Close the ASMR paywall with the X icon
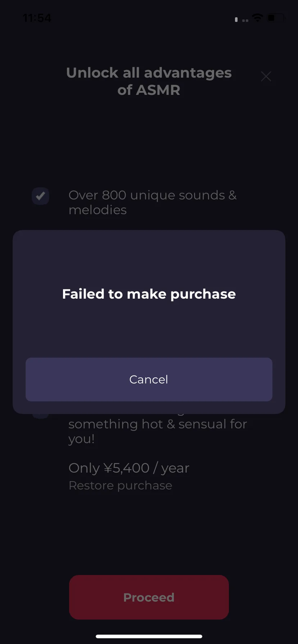 [266, 76]
